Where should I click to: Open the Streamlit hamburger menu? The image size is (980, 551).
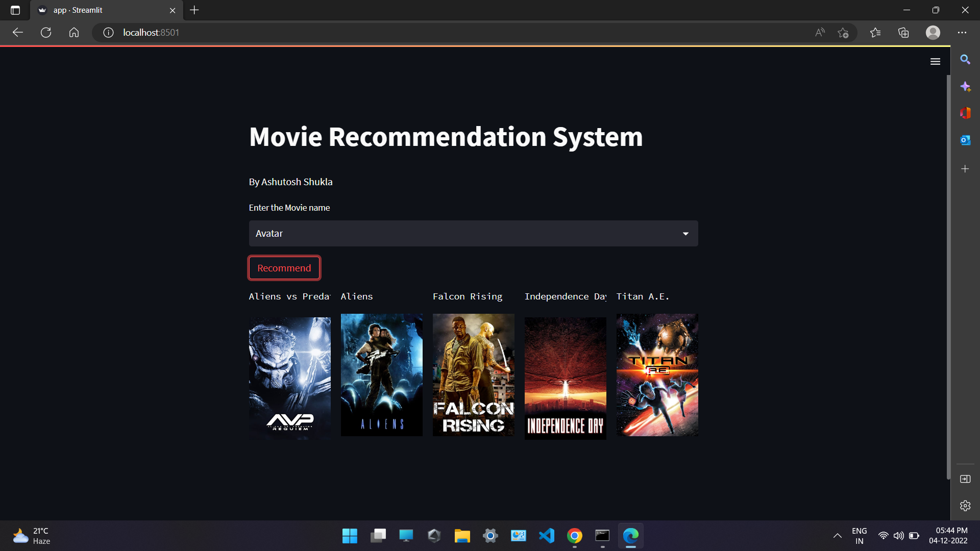tap(936, 61)
